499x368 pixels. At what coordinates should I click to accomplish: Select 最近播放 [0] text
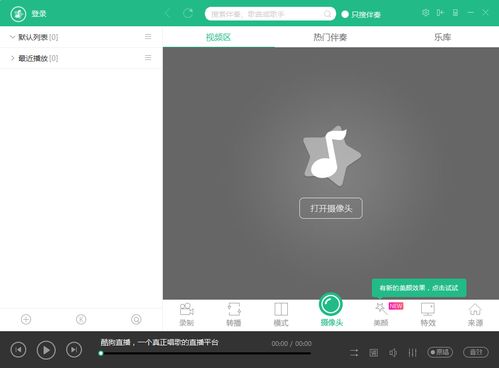(38, 59)
